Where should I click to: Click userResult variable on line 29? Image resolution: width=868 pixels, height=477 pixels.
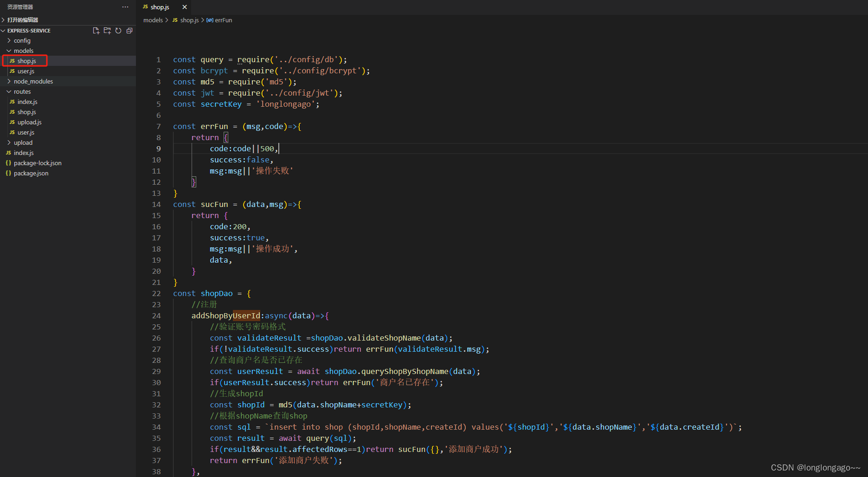(260, 371)
